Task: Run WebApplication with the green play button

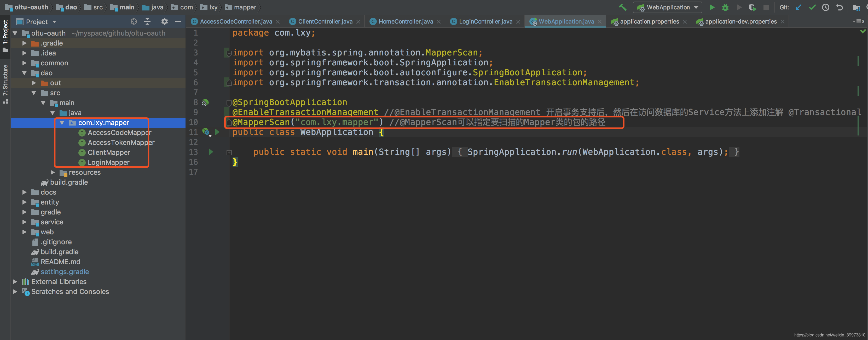Action: pos(712,7)
